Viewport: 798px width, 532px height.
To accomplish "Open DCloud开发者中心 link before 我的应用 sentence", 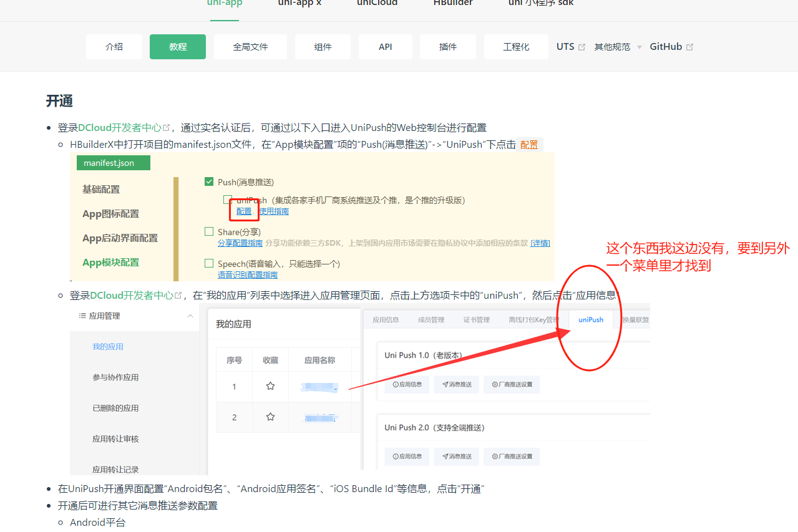I will [x=132, y=296].
